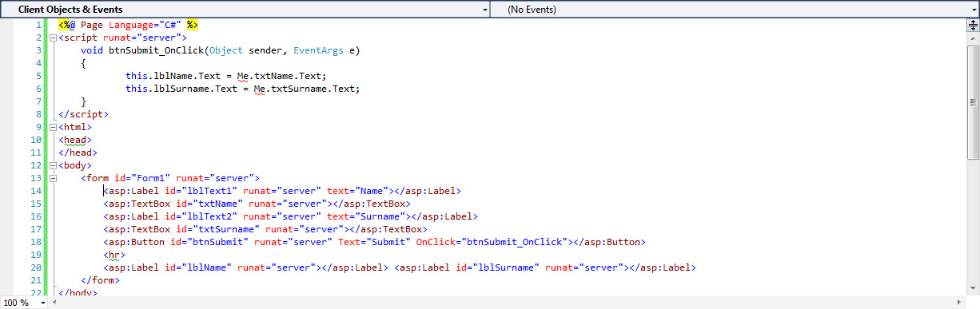This screenshot has width=980, height=309.
Task: Click the id="lblName" attribute on line 20
Action: tap(198, 267)
